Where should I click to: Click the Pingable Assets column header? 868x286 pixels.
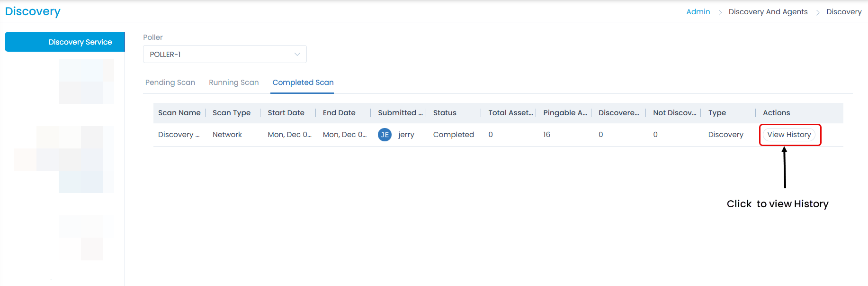click(564, 113)
